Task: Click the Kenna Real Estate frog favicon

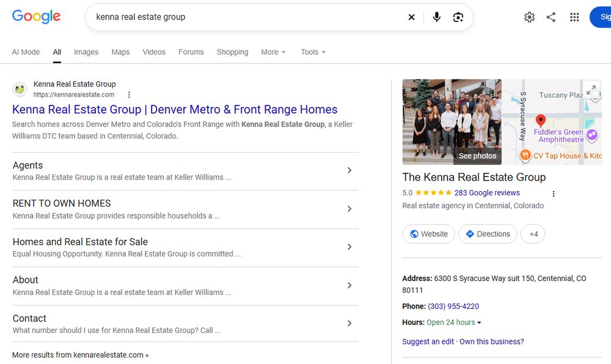Action: [x=20, y=89]
